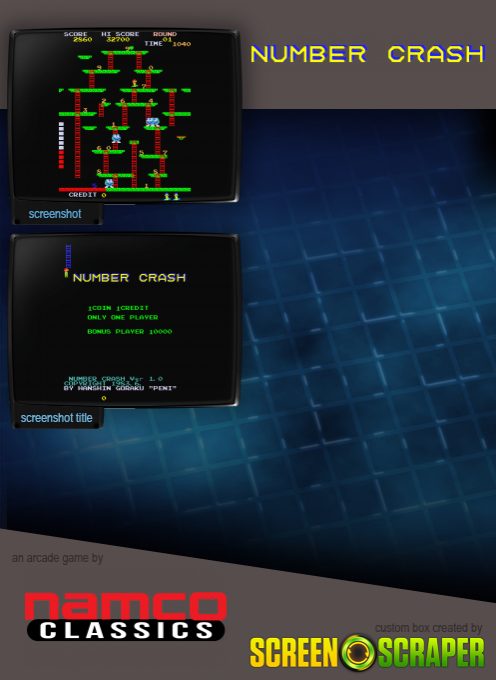Click the 'BY HANSHIN GORAKU' credit line

coord(120,388)
